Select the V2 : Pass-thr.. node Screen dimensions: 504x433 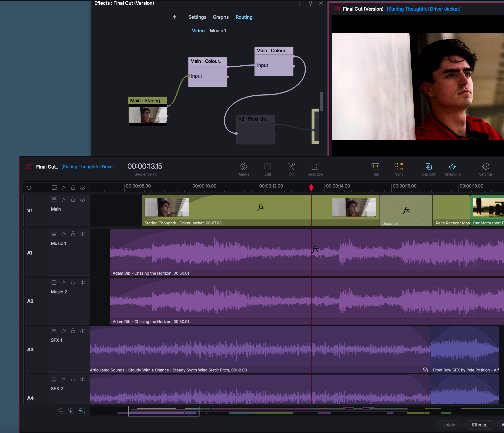[x=255, y=129]
